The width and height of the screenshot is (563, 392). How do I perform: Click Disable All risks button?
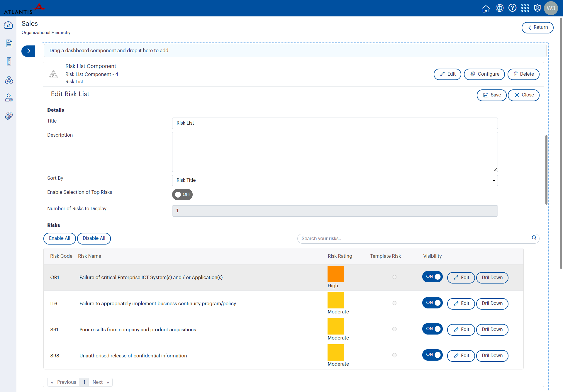tap(94, 238)
